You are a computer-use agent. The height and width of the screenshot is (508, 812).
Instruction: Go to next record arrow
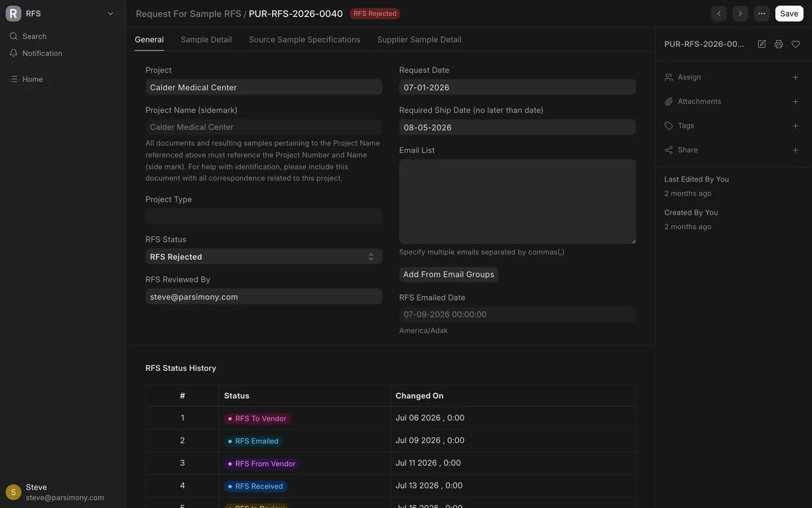point(740,13)
